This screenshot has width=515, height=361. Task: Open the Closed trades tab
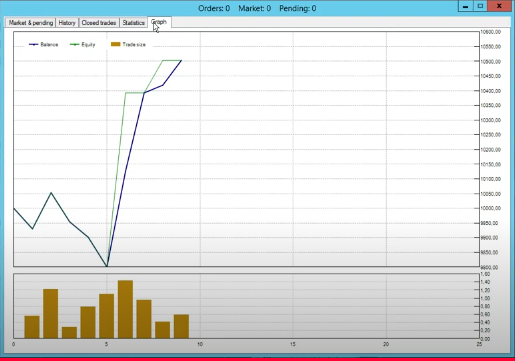(99, 23)
